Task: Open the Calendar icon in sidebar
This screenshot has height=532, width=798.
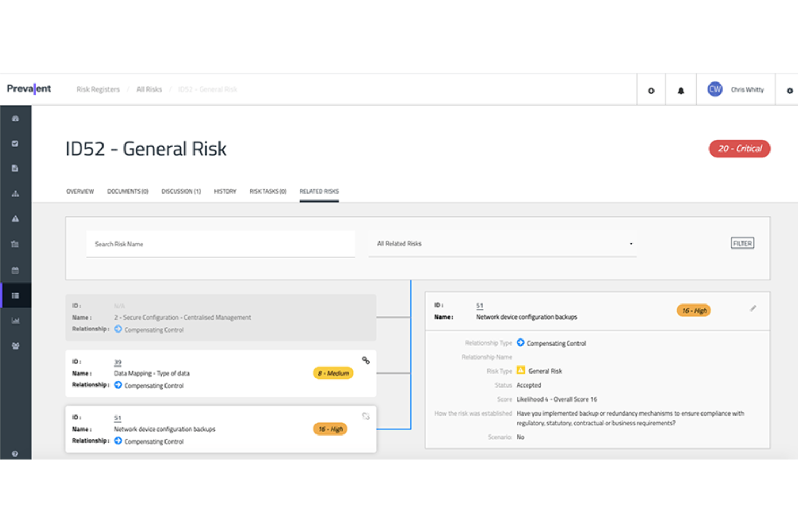Action: point(16,270)
